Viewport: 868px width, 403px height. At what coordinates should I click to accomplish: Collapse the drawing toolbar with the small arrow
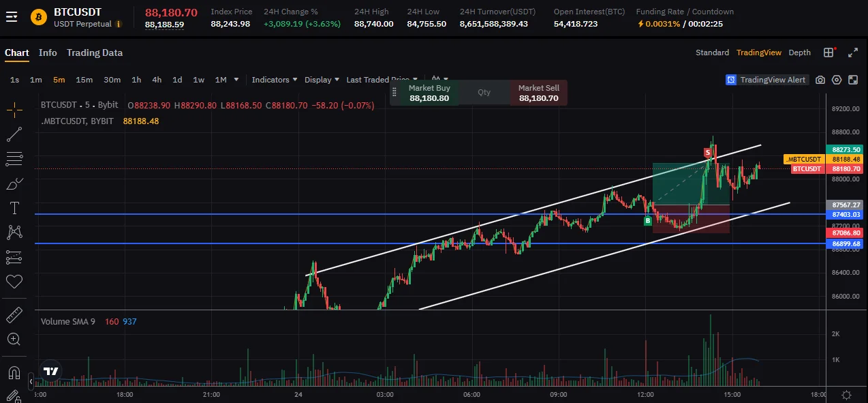(30, 383)
